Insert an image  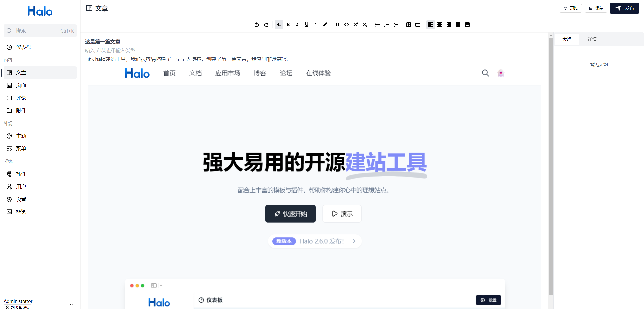[467, 25]
